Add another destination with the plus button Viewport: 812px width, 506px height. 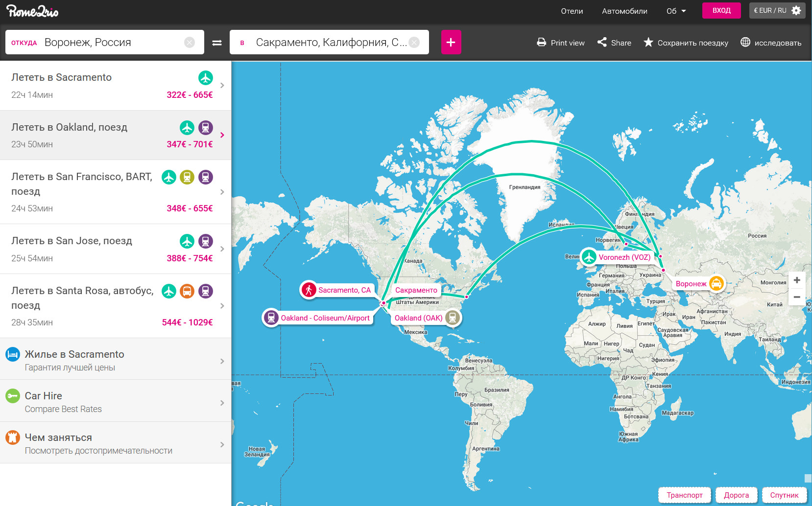point(451,43)
